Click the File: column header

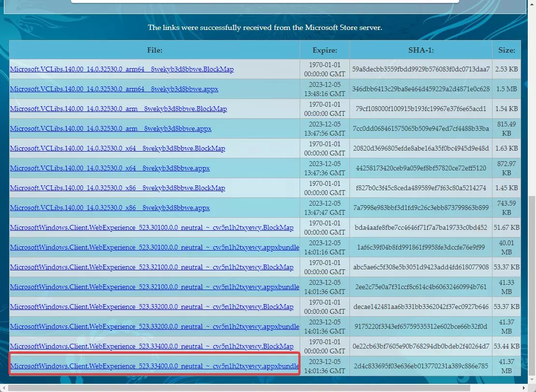[x=155, y=50]
